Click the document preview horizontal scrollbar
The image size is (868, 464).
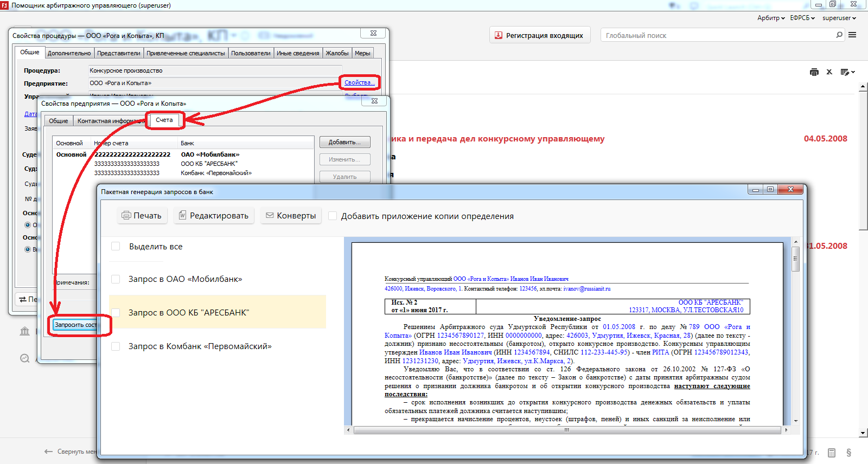pos(566,430)
